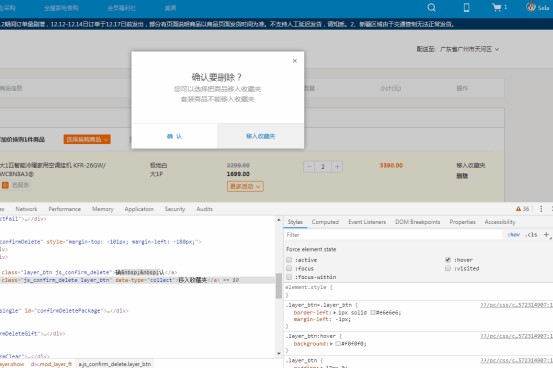Enable the :focus-within force state checkbox
Image resolution: width=553 pixels, height=368 pixels.
tap(289, 277)
